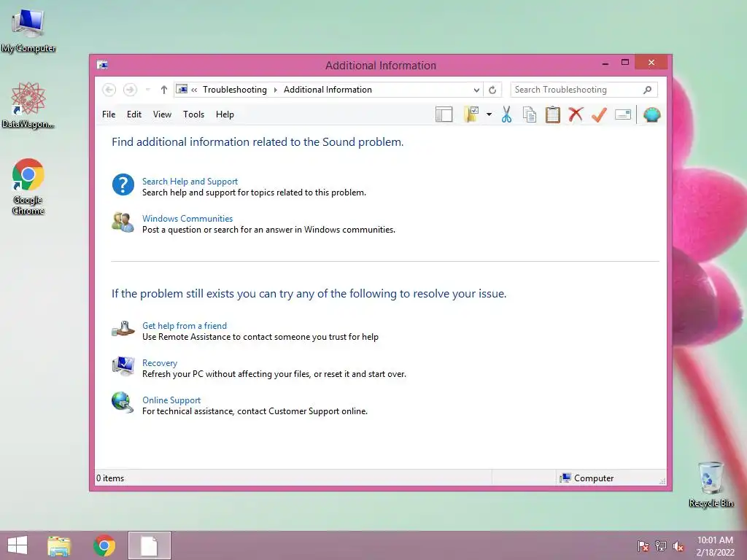Open Search Help and Support link
747x560 pixels.
pyautogui.click(x=190, y=182)
